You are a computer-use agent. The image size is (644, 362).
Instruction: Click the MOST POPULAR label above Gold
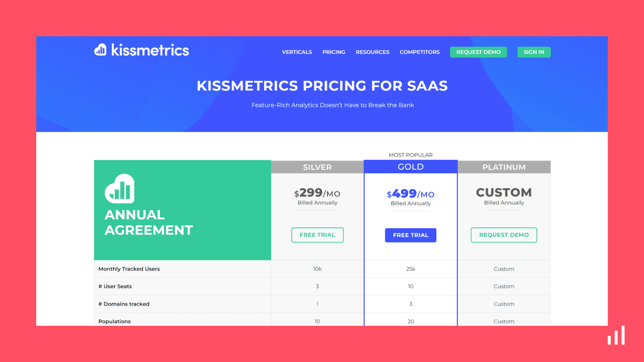(411, 155)
